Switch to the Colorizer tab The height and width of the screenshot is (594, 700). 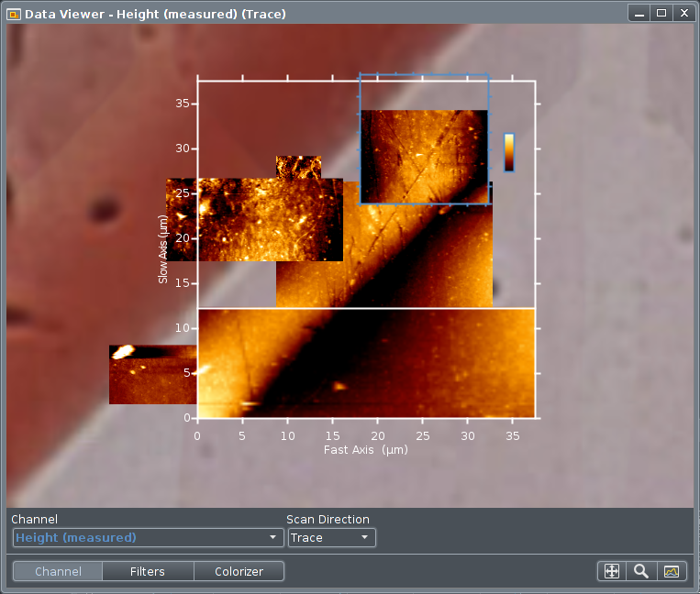(x=239, y=571)
